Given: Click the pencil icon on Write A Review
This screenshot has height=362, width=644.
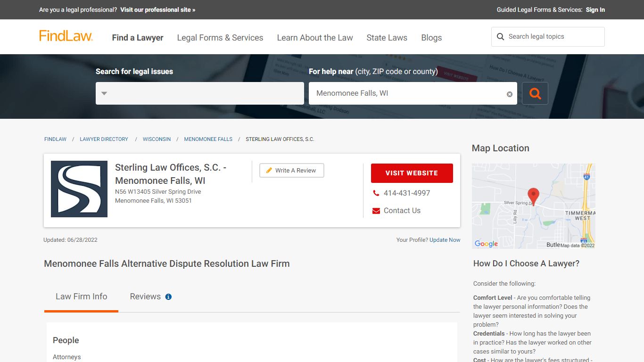Looking at the screenshot, I should [x=269, y=171].
